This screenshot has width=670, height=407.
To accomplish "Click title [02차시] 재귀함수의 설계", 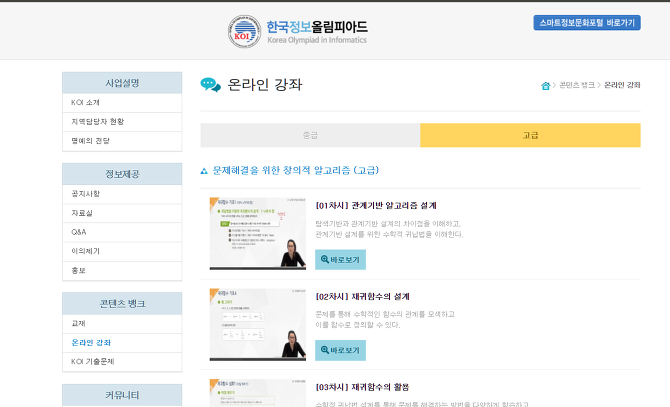I will click(x=362, y=296).
